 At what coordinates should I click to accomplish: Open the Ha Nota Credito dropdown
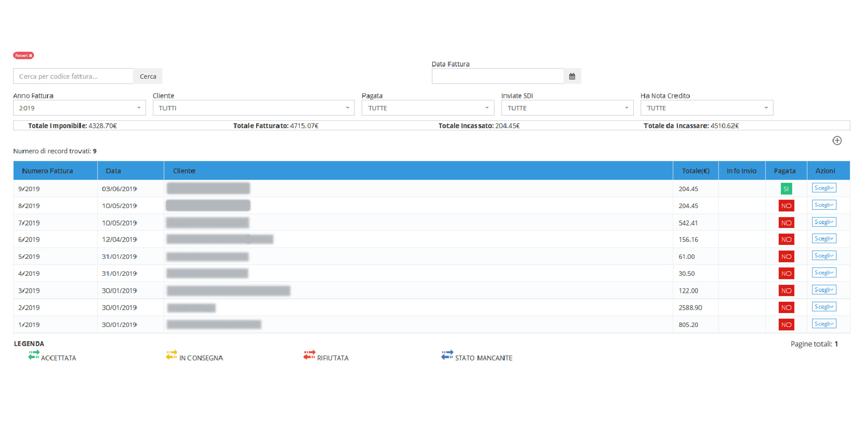pyautogui.click(x=707, y=108)
